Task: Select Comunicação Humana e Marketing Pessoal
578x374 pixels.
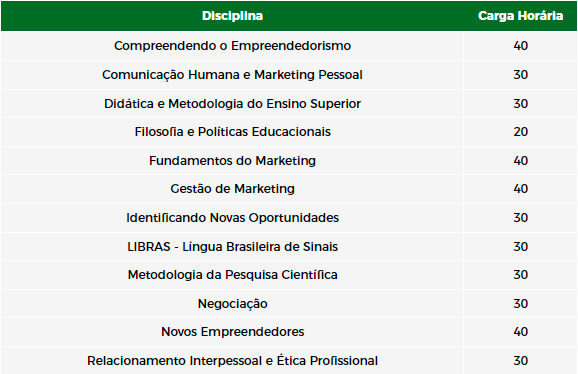Action: pyautogui.click(x=232, y=75)
